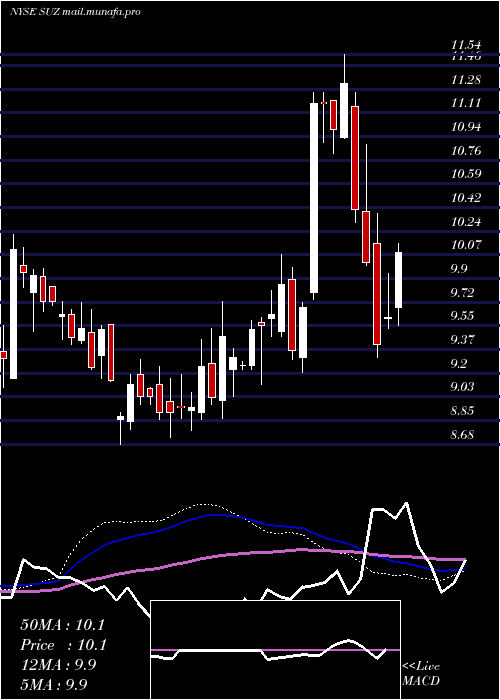Select the 9.2 price label
Viewport: 500px width, 700px height.
459,364
